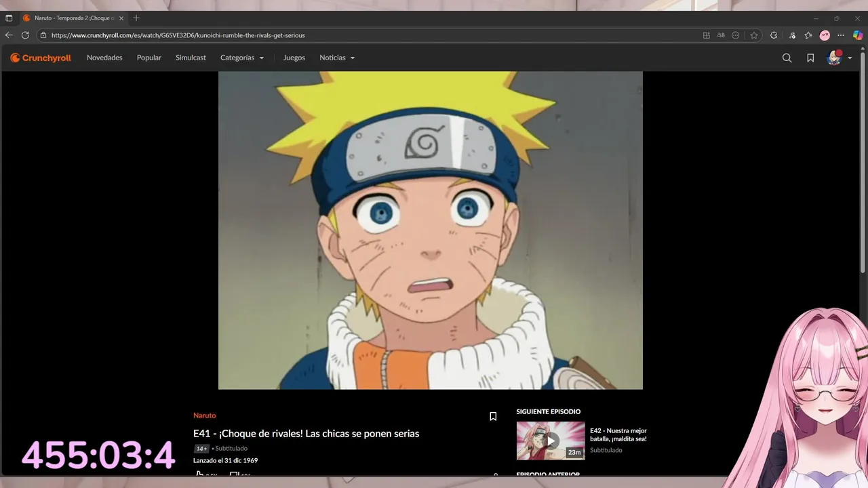Add this episode to watchlist via bookmark icon
This screenshot has width=868, height=488.
tap(493, 416)
